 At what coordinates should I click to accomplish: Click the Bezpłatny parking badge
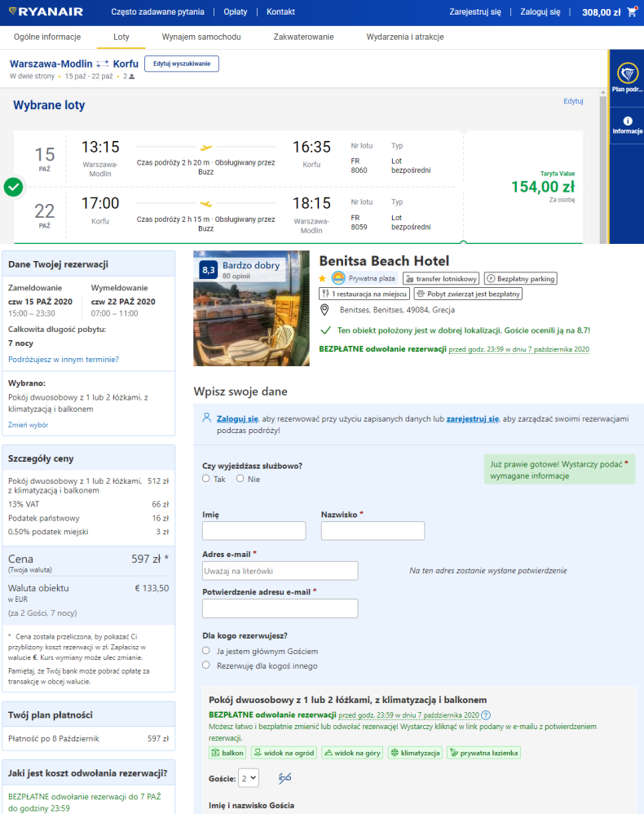pyautogui.click(x=520, y=279)
